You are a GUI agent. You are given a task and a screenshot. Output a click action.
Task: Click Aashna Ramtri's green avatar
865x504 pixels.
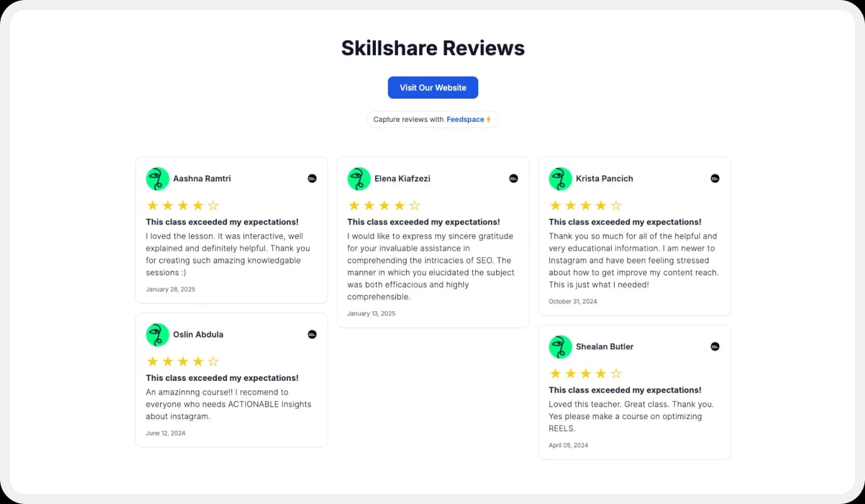click(158, 178)
